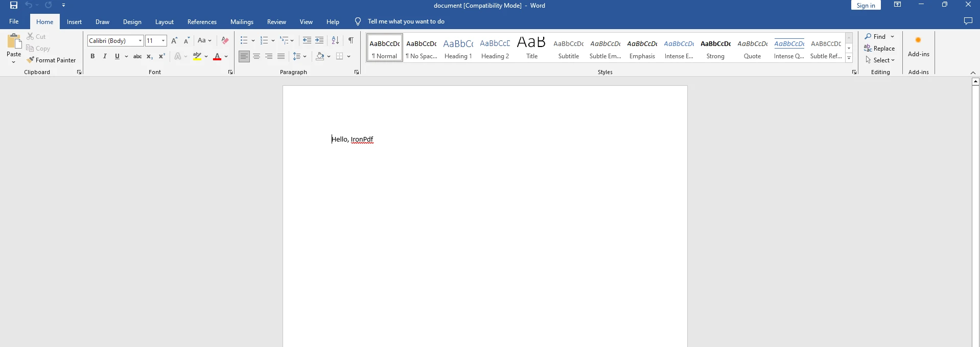
Task: Click the Replace button in Editing
Action: click(879, 49)
